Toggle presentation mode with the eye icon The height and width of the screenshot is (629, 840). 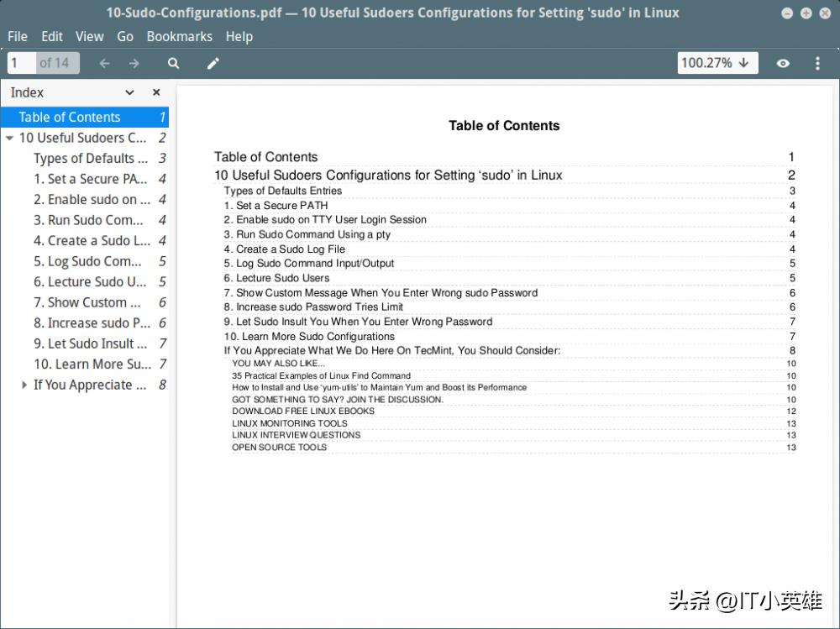(x=783, y=62)
